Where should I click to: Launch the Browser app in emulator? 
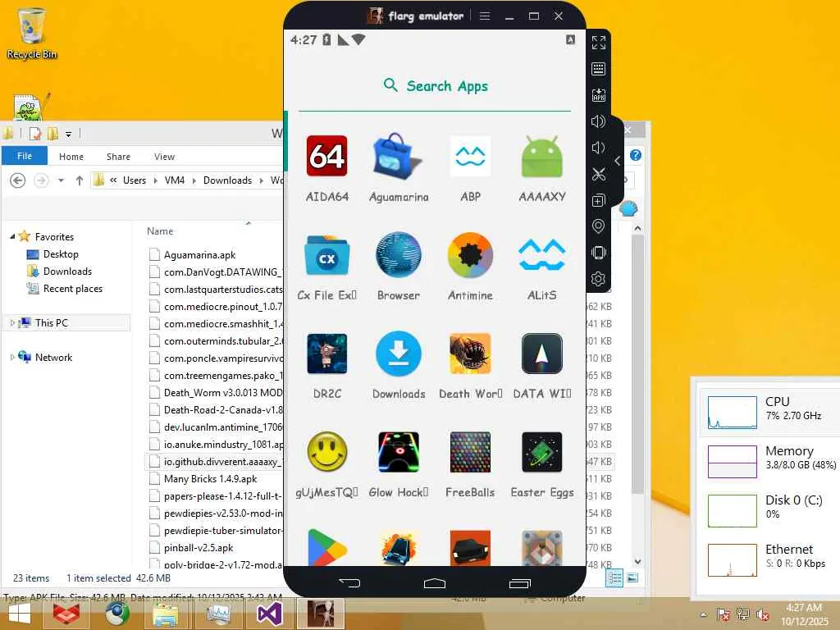coord(398,255)
